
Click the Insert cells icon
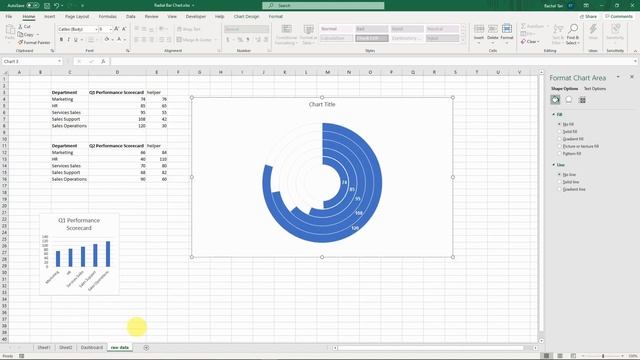479,29
